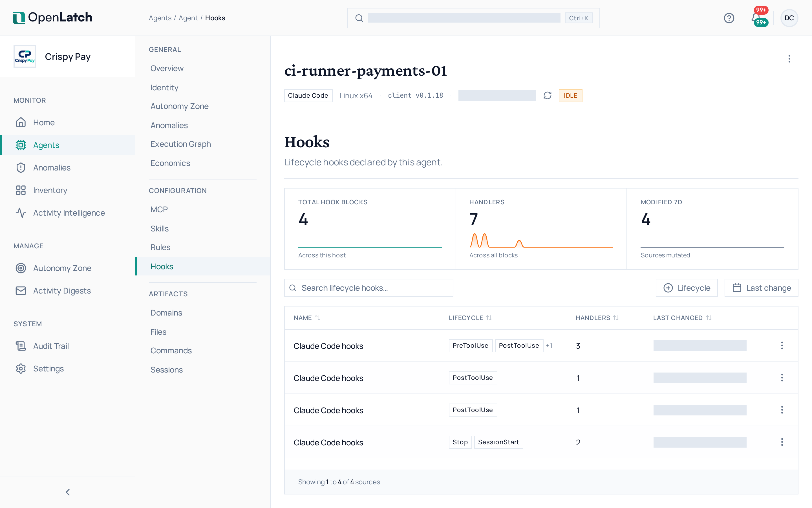
Task: Sort by the Lifecycle column
Action: [x=470, y=318]
